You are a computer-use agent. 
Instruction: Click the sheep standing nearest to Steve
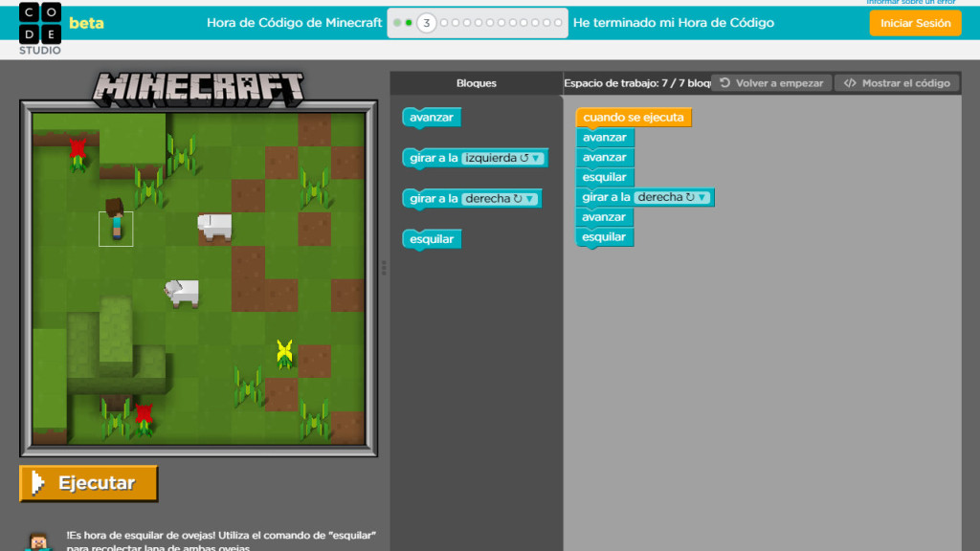214,226
